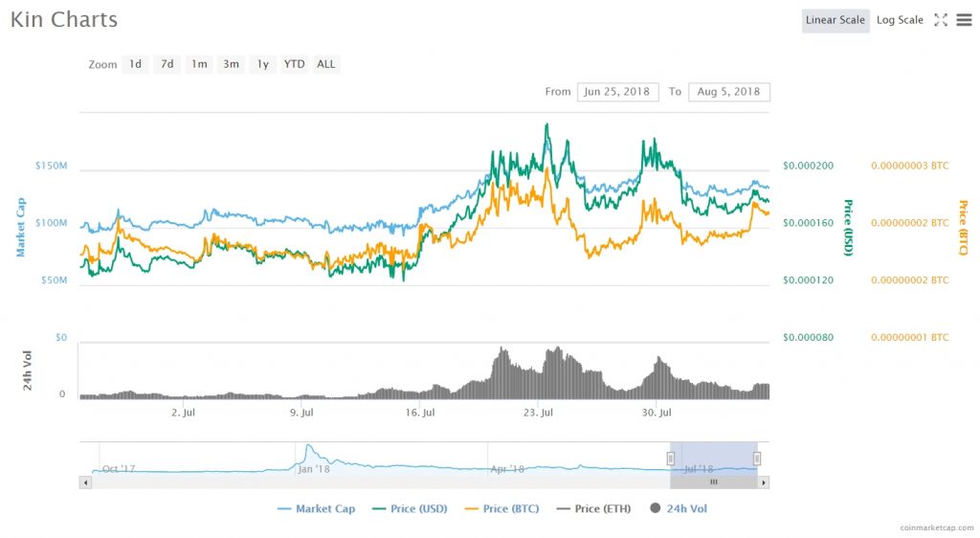Toggle Price (USD) series in legend
The width and height of the screenshot is (980, 538).
pyautogui.click(x=410, y=508)
